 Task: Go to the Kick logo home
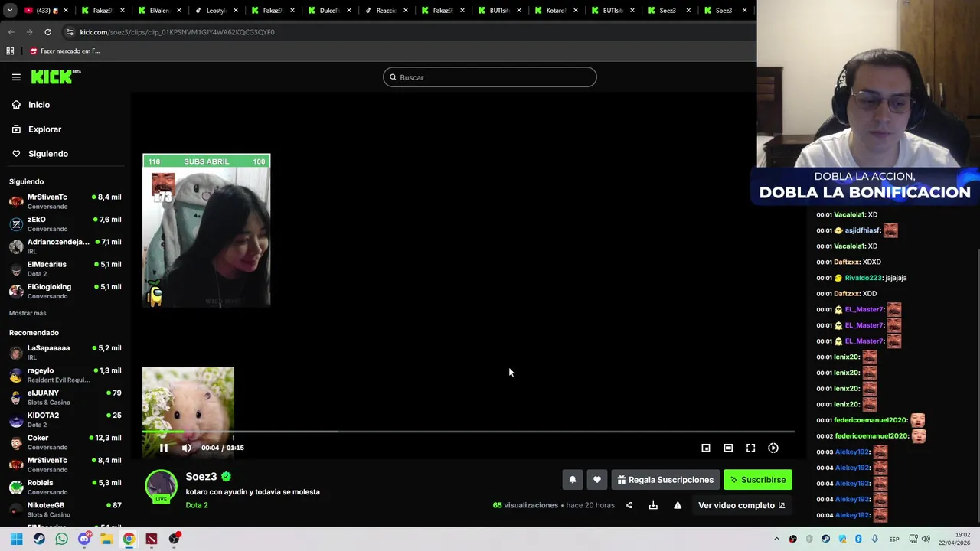[56, 77]
